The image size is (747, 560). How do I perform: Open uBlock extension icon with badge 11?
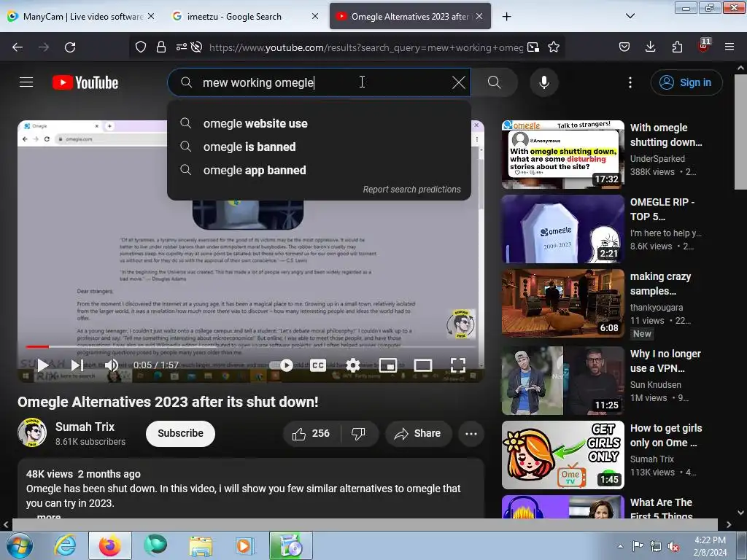(703, 46)
